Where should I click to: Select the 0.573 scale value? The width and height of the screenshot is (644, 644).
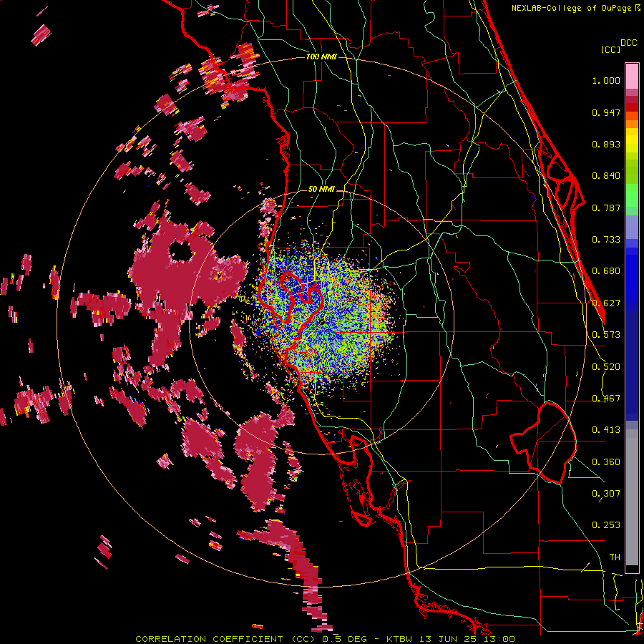pyautogui.click(x=606, y=335)
